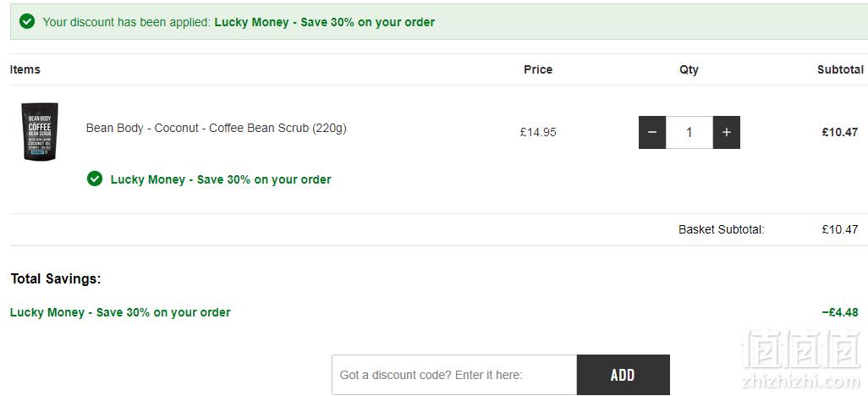Focus the discount code entry field
This screenshot has width=868, height=396.
[x=454, y=375]
